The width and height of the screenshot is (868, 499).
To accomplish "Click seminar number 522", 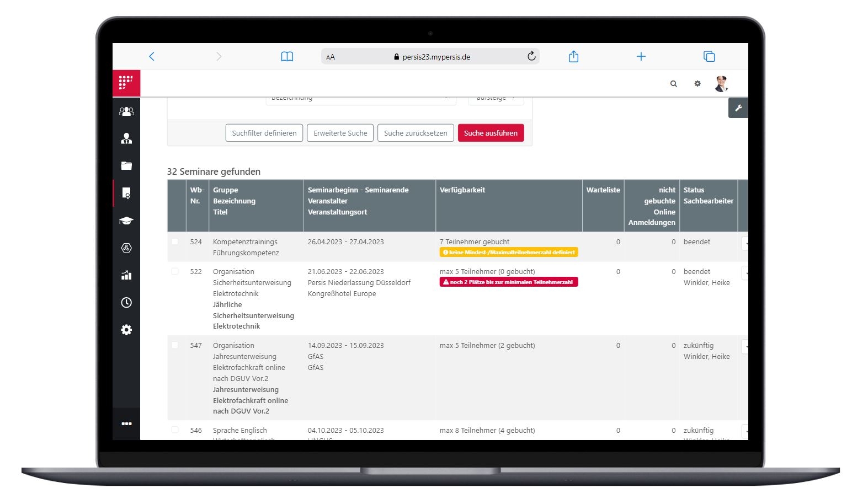I will pyautogui.click(x=196, y=271).
